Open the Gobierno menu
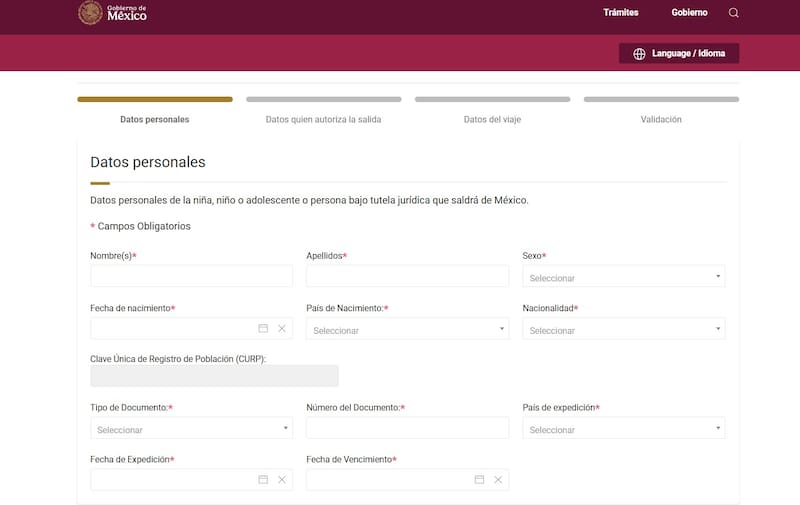The width and height of the screenshot is (800, 505). click(x=689, y=12)
